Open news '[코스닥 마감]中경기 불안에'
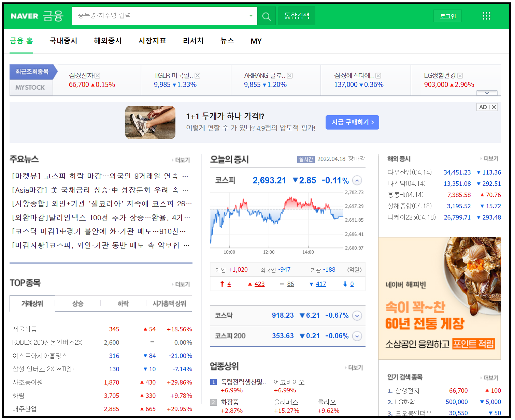 pos(99,231)
